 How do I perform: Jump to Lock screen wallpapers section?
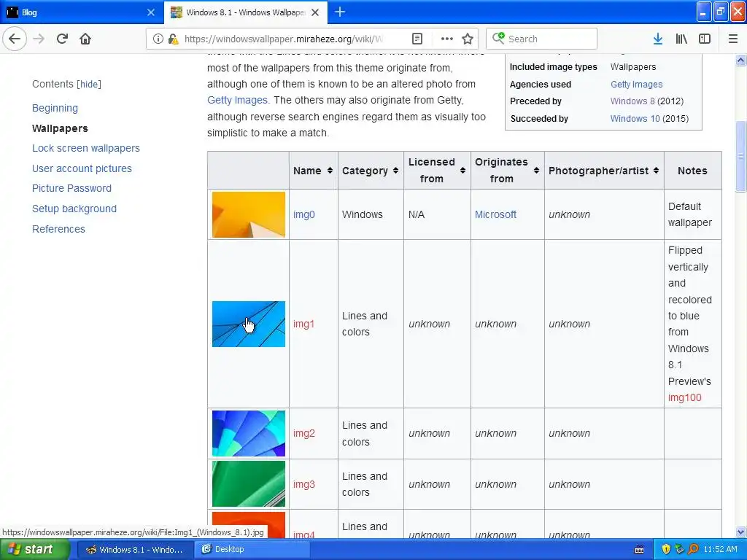click(x=86, y=149)
